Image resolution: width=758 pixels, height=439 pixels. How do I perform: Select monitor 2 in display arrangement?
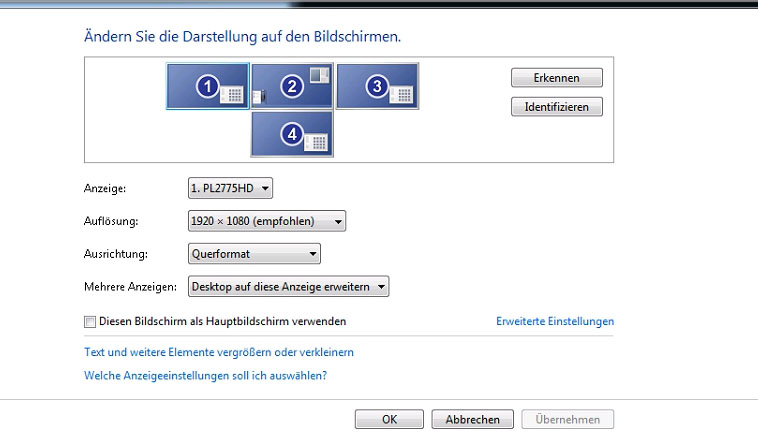(292, 86)
